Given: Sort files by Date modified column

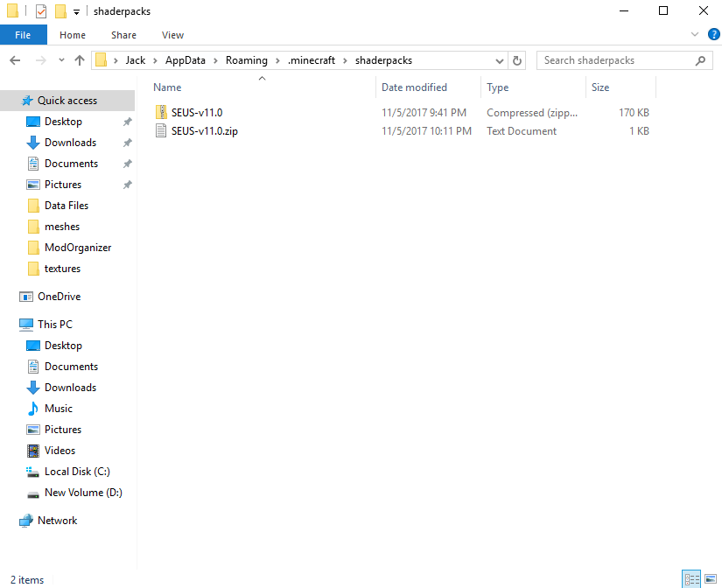Looking at the screenshot, I should [414, 87].
